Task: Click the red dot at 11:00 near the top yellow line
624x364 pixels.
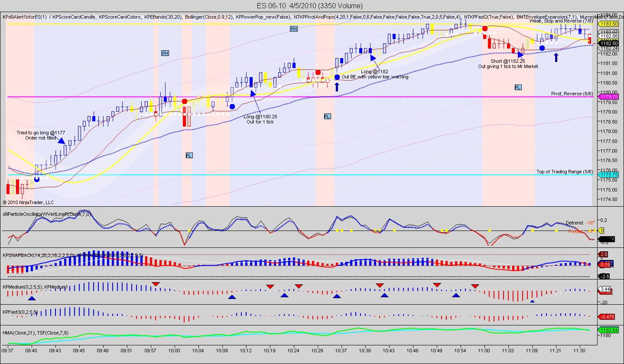Action: 485,29
